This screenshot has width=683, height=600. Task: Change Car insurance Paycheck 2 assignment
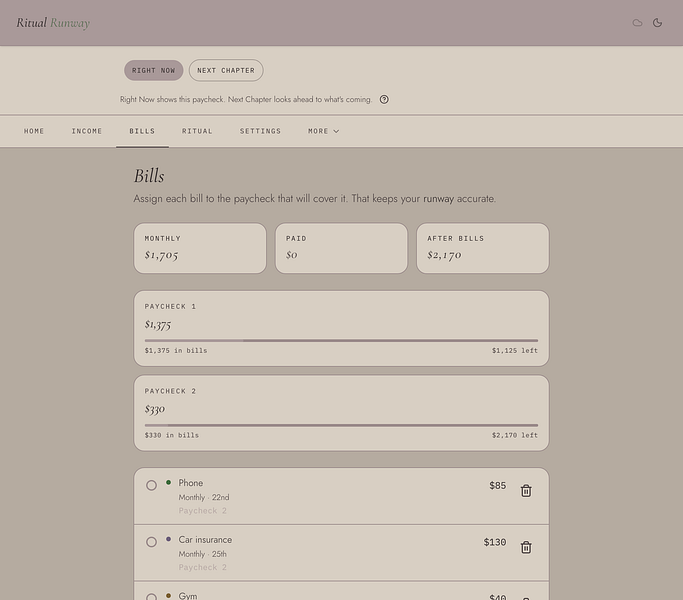click(203, 567)
